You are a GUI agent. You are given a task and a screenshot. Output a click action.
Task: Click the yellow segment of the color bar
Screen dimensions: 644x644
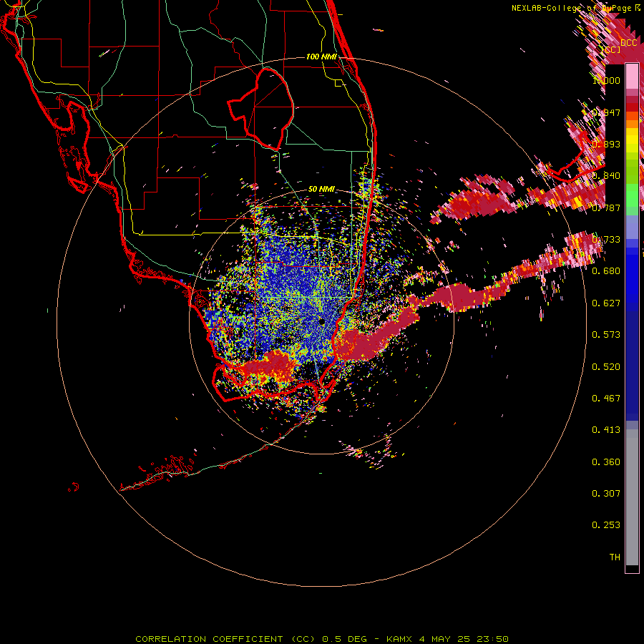(x=632, y=141)
